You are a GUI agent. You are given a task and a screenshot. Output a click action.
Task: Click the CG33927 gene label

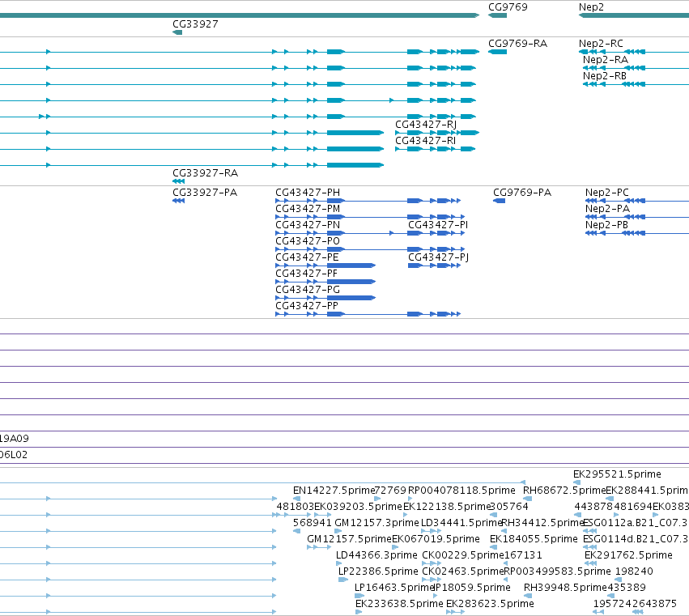pyautogui.click(x=195, y=24)
